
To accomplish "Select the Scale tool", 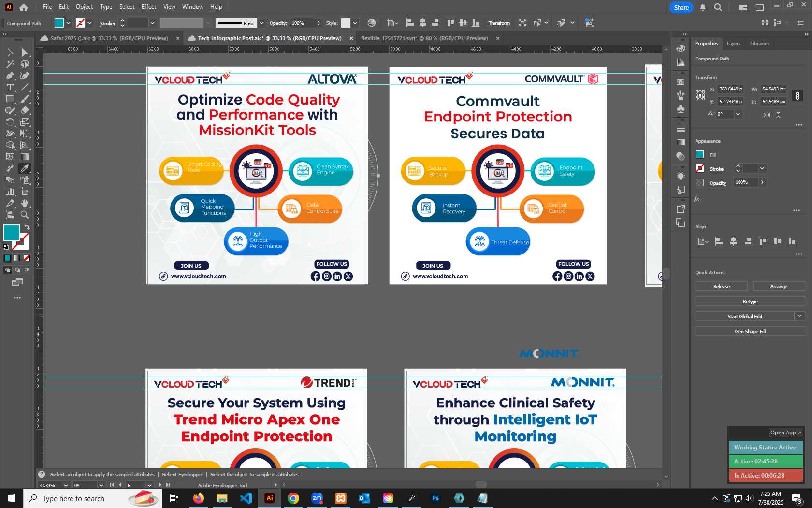I will [x=25, y=122].
